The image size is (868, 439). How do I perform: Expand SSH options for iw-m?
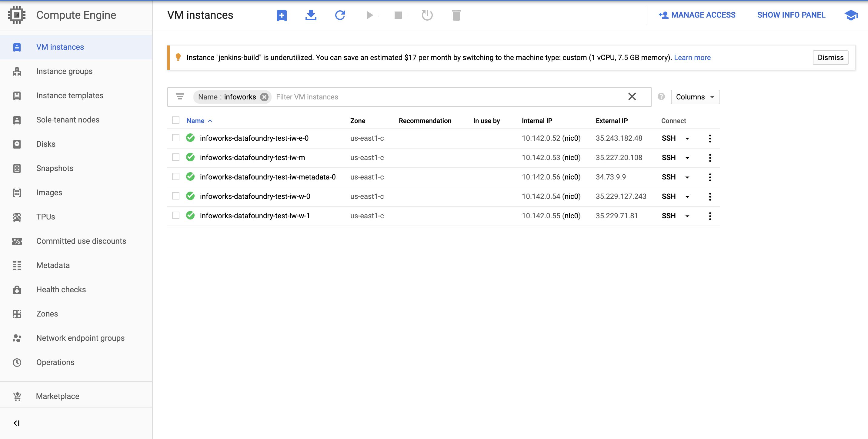687,158
